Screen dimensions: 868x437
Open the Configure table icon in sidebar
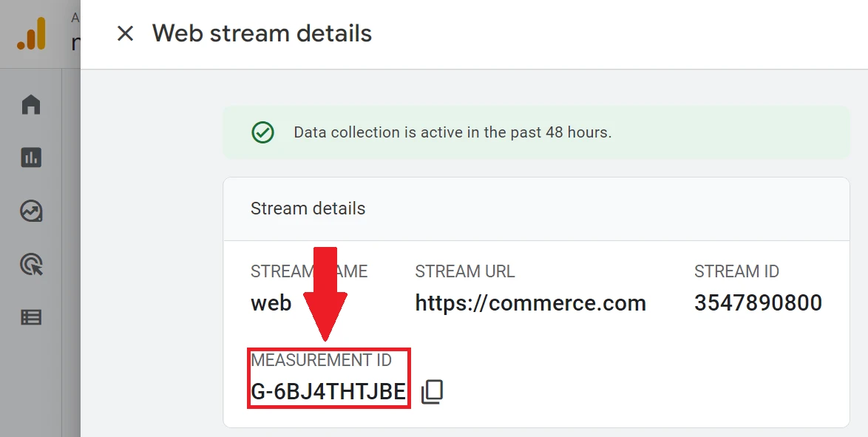[x=31, y=317]
